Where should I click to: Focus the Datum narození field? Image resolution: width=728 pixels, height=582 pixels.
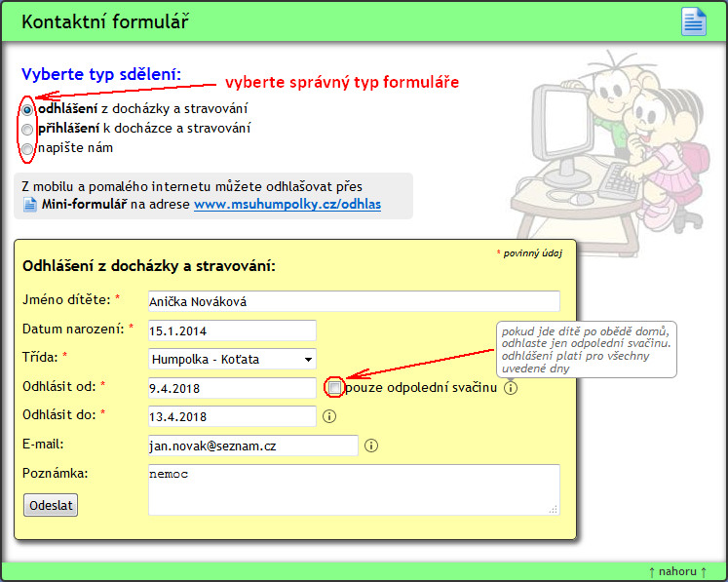click(232, 330)
